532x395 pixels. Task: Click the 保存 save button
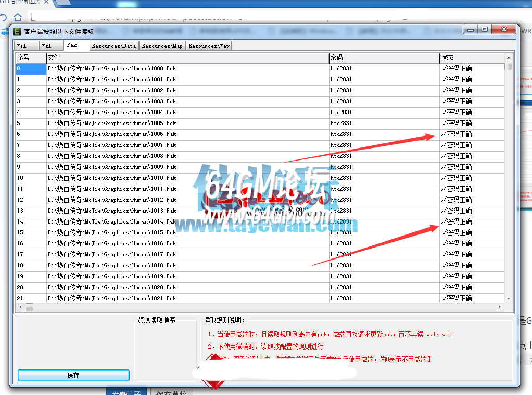pos(73,375)
